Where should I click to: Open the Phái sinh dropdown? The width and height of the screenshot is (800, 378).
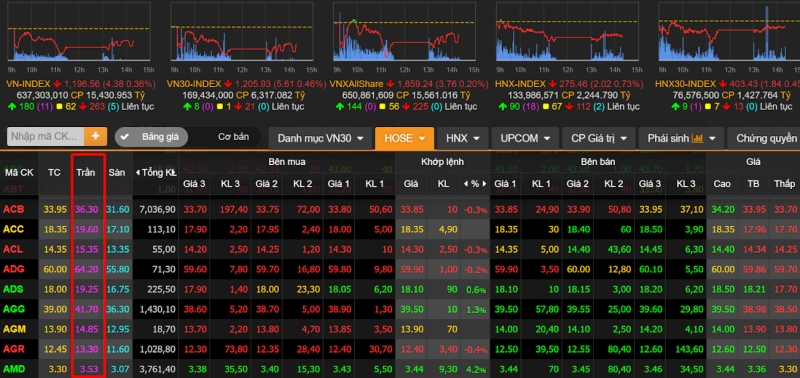point(681,138)
